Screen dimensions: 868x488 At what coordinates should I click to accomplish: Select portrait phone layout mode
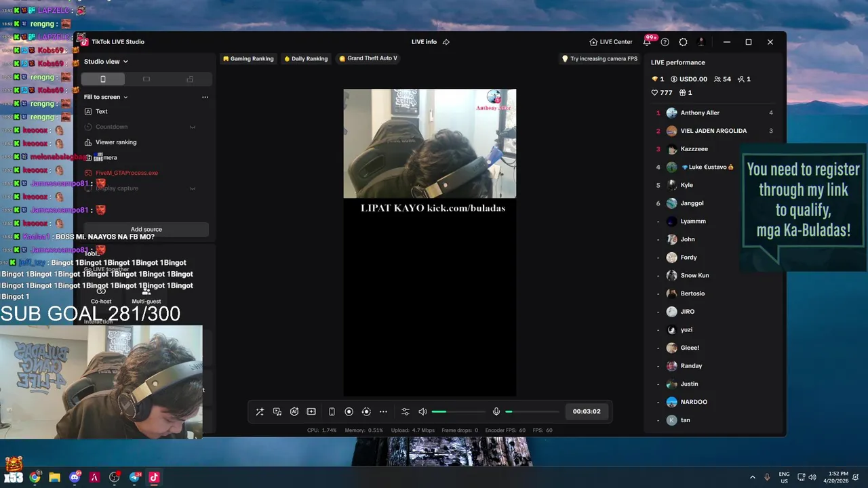pos(103,79)
